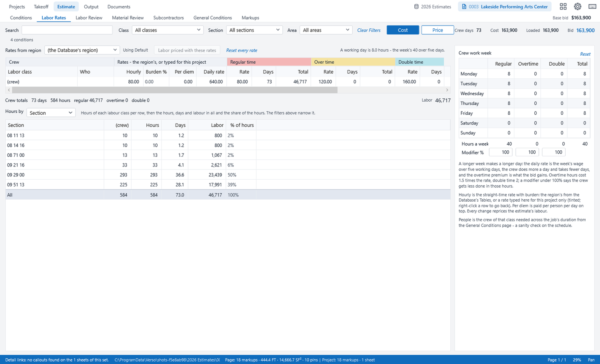Switch to the Markups tab
Image resolution: width=600 pixels, height=364 pixels.
250,18
